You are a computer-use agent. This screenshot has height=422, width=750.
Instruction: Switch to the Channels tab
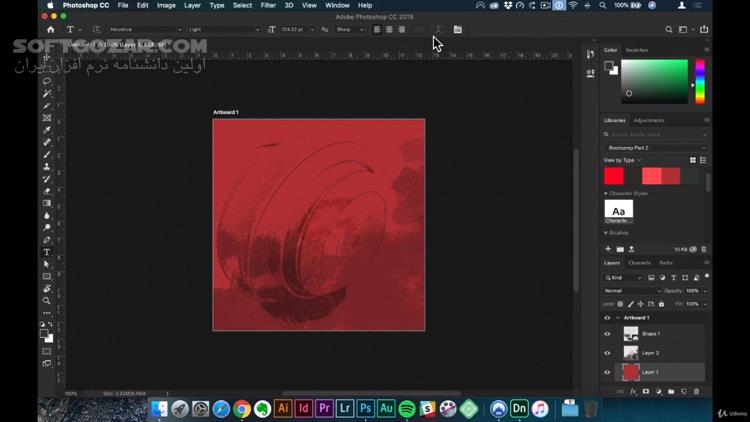640,263
